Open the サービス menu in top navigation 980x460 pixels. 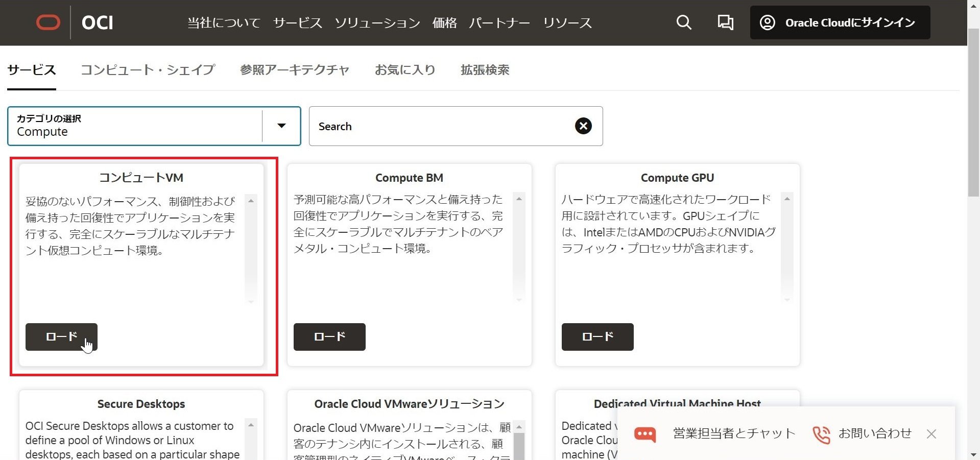[x=297, y=23]
